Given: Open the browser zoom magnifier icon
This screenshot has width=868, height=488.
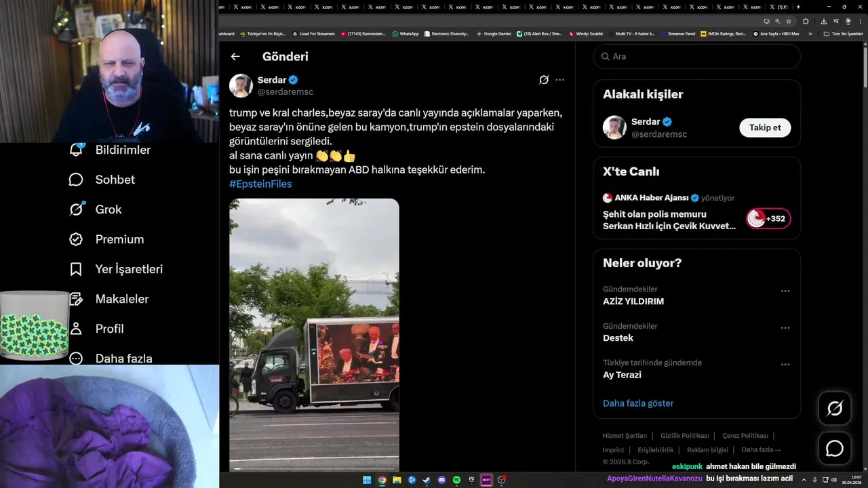Looking at the screenshot, I should (777, 21).
